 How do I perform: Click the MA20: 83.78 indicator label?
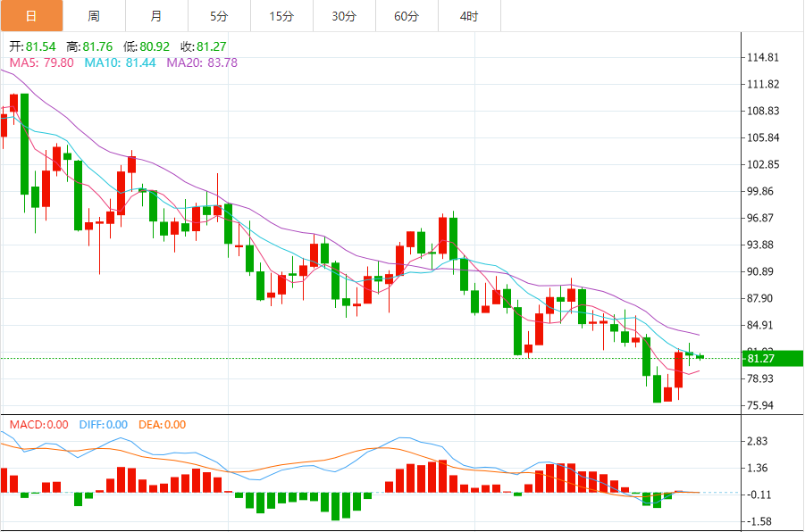[202, 62]
